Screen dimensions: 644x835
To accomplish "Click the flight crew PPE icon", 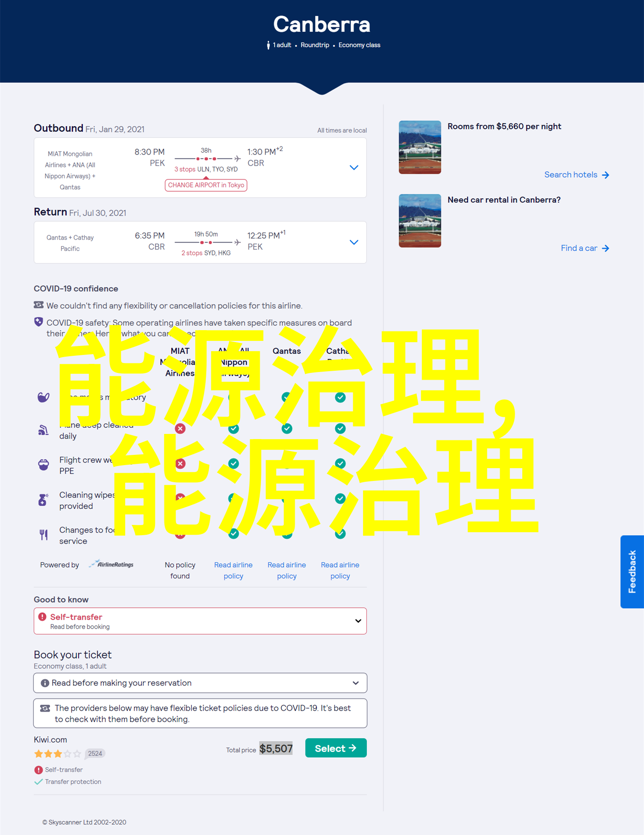I will point(43,465).
